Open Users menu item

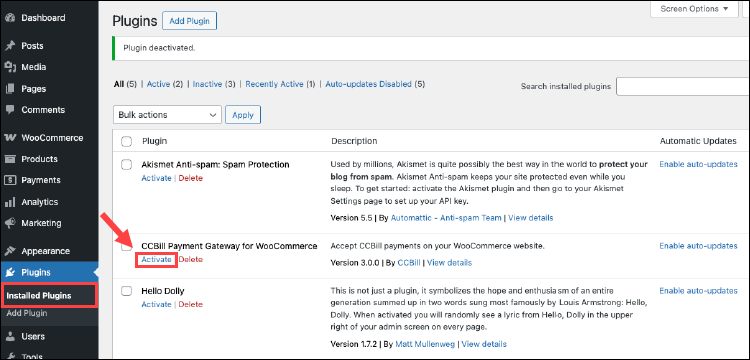tap(33, 337)
